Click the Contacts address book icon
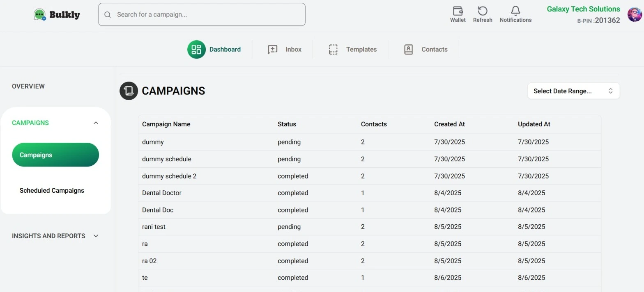644x292 pixels. [408, 50]
